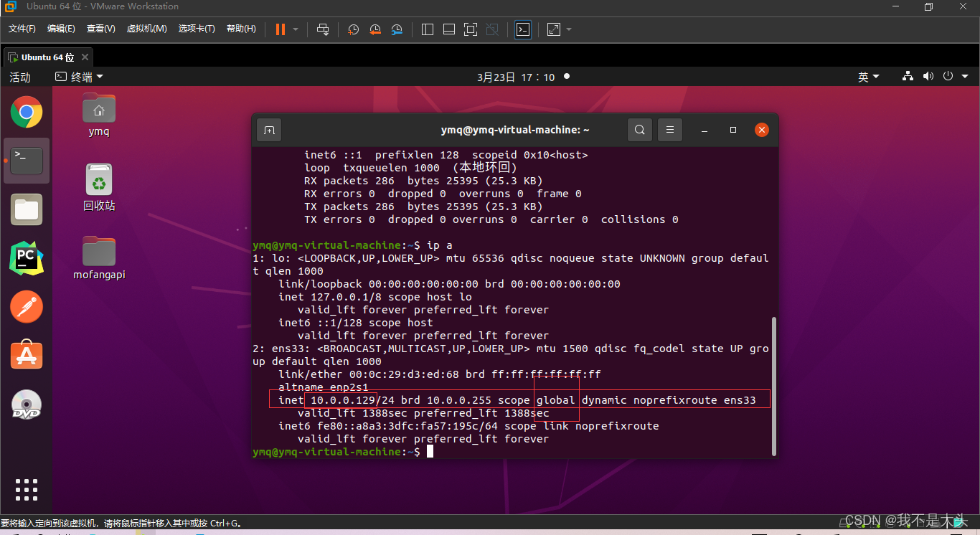Click the volume speaker icon in top bar

[x=928, y=77]
